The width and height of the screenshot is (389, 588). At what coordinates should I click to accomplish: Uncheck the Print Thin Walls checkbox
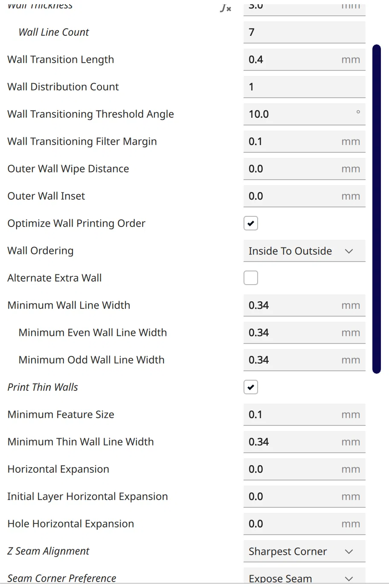pos(251,387)
